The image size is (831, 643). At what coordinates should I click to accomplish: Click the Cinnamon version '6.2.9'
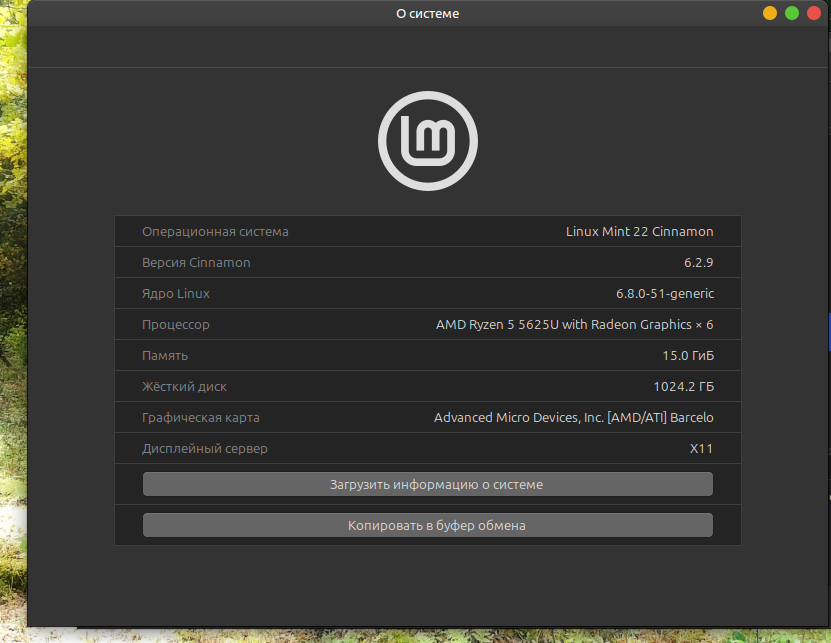699,262
